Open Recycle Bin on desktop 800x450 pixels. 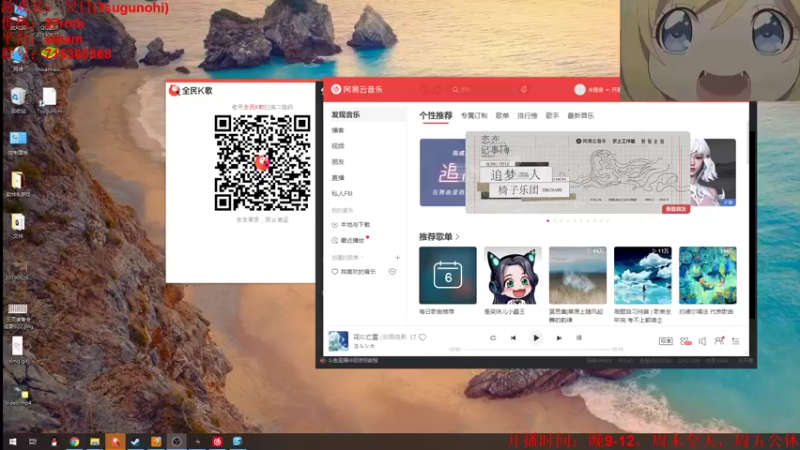[x=18, y=100]
